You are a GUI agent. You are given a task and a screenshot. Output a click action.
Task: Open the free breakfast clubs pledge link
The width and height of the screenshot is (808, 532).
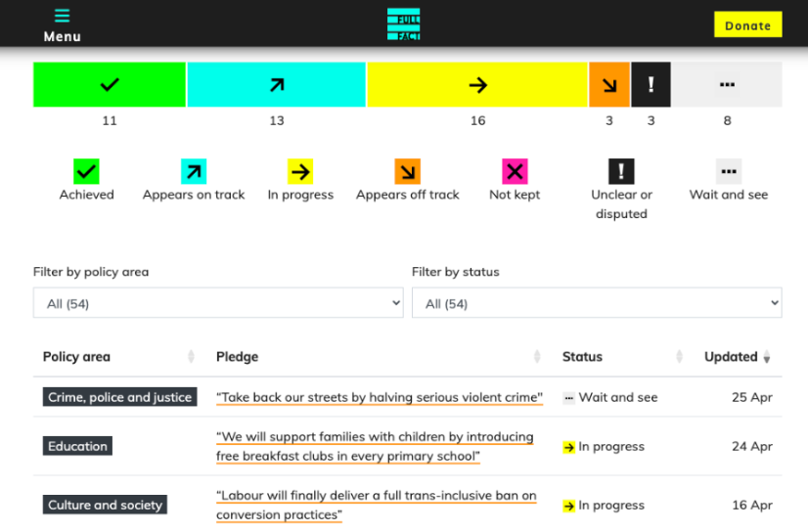[x=375, y=447]
